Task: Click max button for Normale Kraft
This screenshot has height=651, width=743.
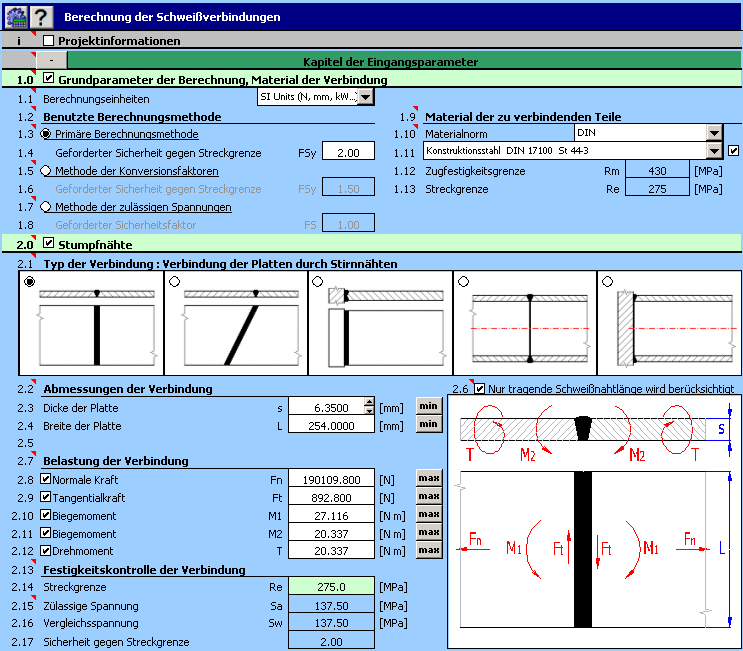Action: [429, 479]
